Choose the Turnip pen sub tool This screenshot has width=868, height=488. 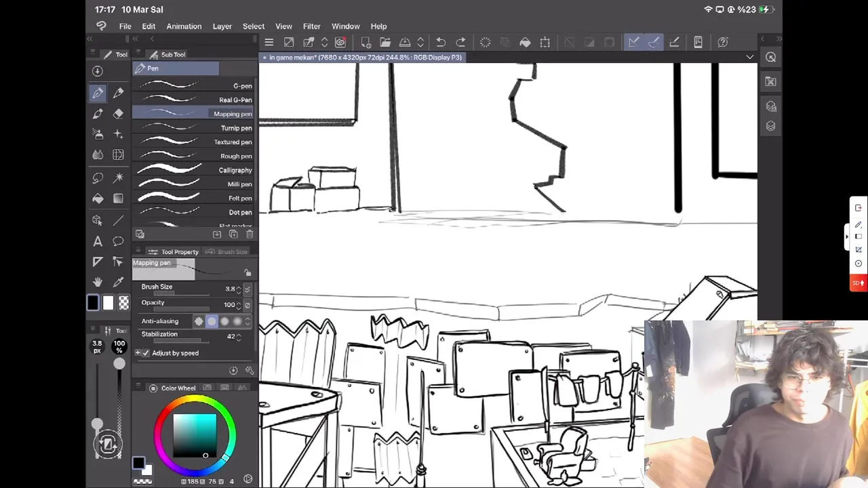pyautogui.click(x=193, y=128)
